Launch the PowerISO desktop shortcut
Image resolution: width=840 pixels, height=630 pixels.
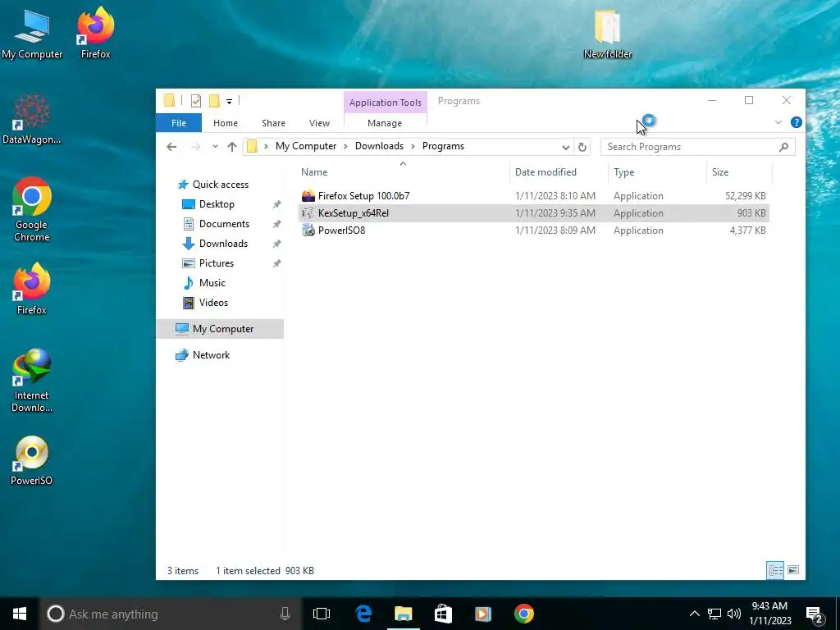point(32,461)
